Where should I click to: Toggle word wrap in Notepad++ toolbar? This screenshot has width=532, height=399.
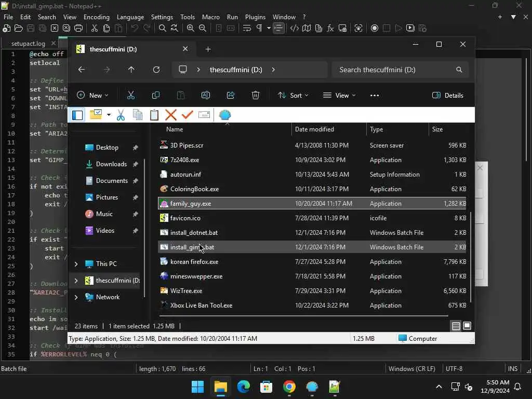point(247,28)
